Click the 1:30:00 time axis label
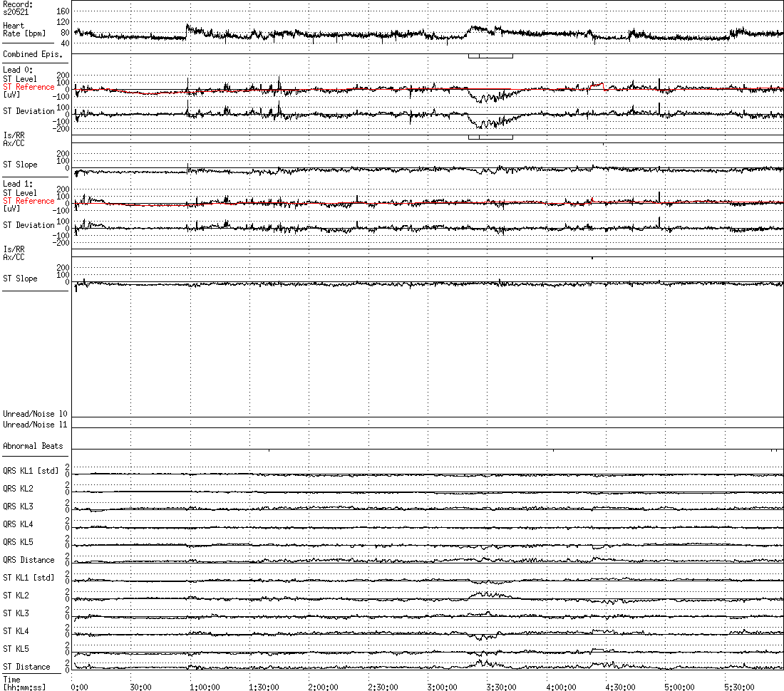Image resolution: width=784 pixels, height=691 pixels. coord(264,687)
